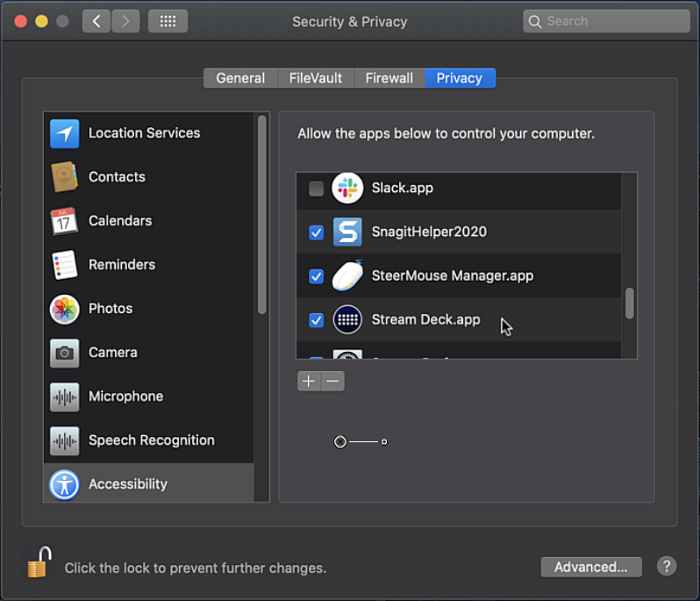This screenshot has height=601, width=700.
Task: Uncheck the SnagitHelper2020 checkbox
Action: 316,233
